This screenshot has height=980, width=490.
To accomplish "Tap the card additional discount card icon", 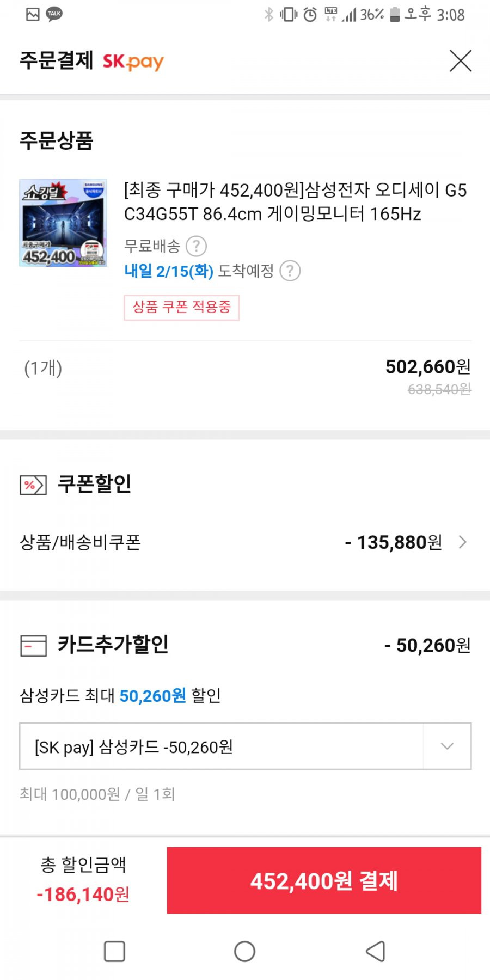I will click(33, 646).
